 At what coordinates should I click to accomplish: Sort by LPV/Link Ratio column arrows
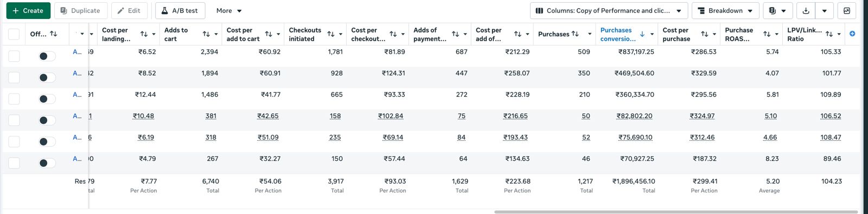point(829,34)
